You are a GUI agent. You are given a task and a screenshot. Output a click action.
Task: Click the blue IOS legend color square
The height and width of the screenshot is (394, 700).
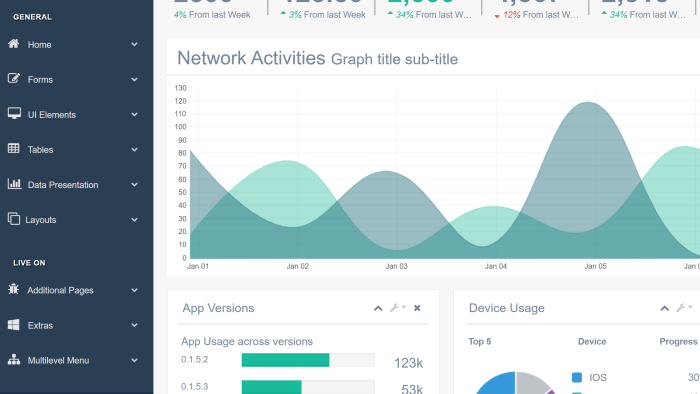[577, 377]
